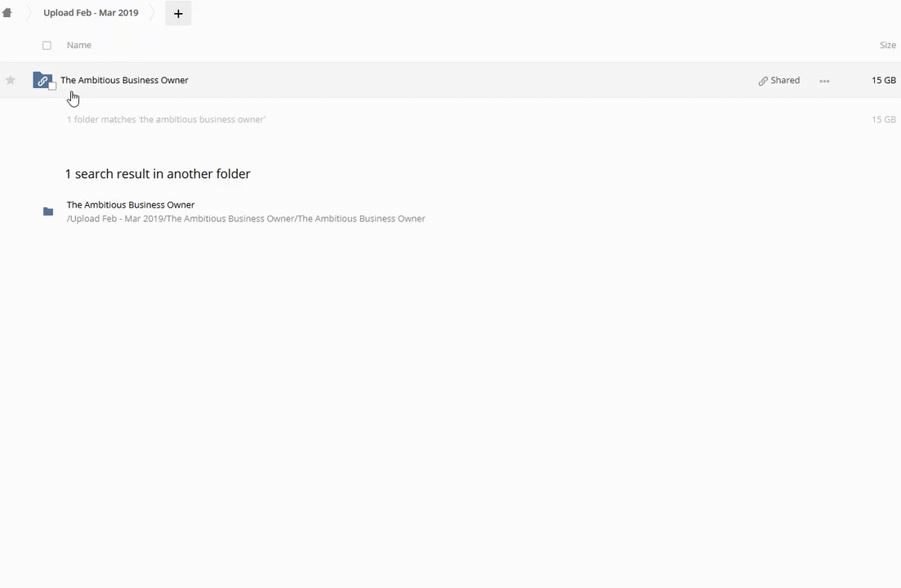The height and width of the screenshot is (588, 901).
Task: Sort the file list by Size
Action: (x=887, y=45)
